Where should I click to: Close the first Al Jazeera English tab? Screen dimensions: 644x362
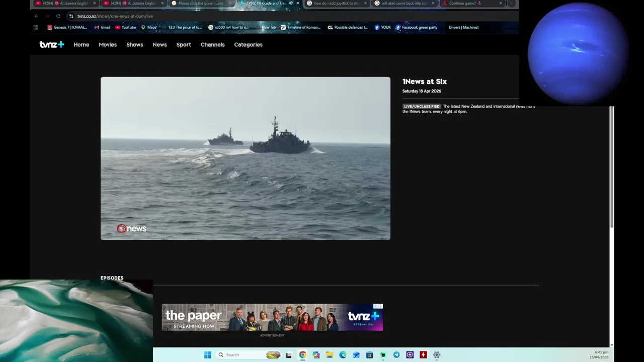[94, 3]
